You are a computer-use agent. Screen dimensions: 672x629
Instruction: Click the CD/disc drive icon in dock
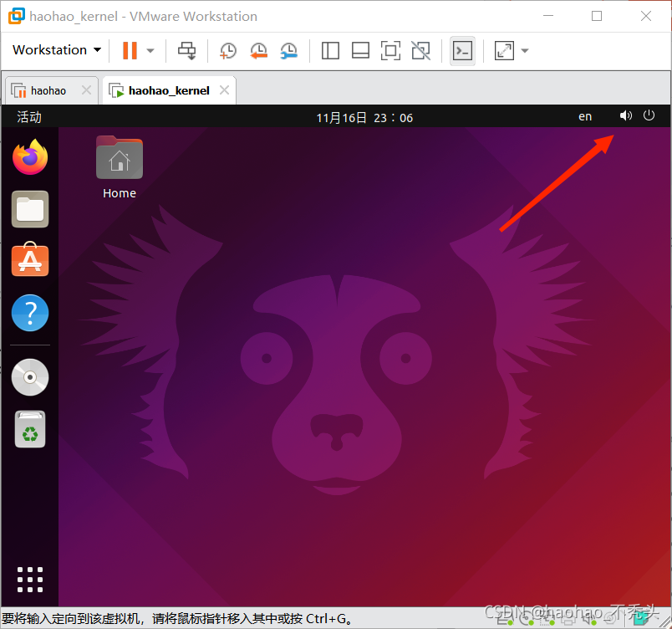click(x=30, y=377)
